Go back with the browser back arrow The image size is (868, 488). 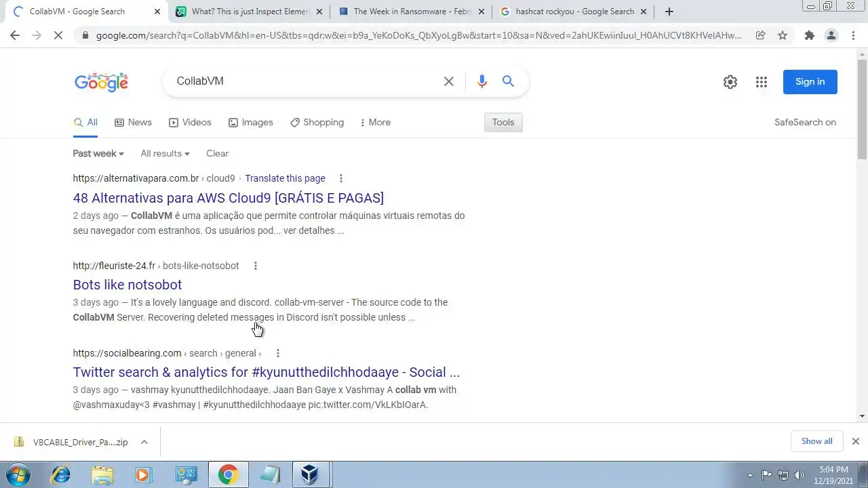15,35
